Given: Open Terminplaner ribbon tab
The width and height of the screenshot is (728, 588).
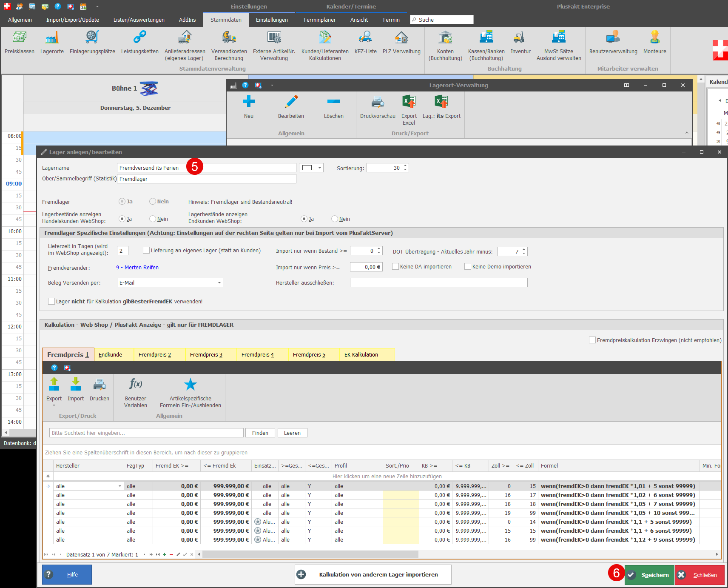Looking at the screenshot, I should (x=319, y=20).
